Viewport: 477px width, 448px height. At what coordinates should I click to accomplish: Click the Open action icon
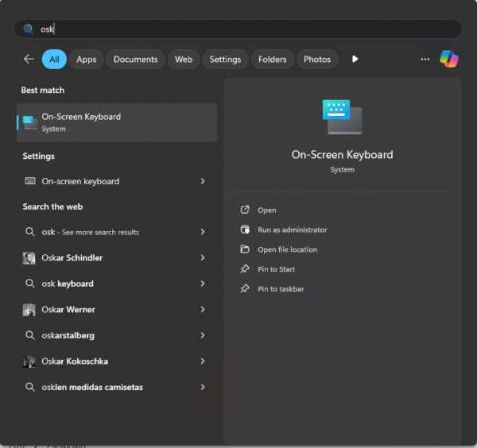pyautogui.click(x=245, y=210)
